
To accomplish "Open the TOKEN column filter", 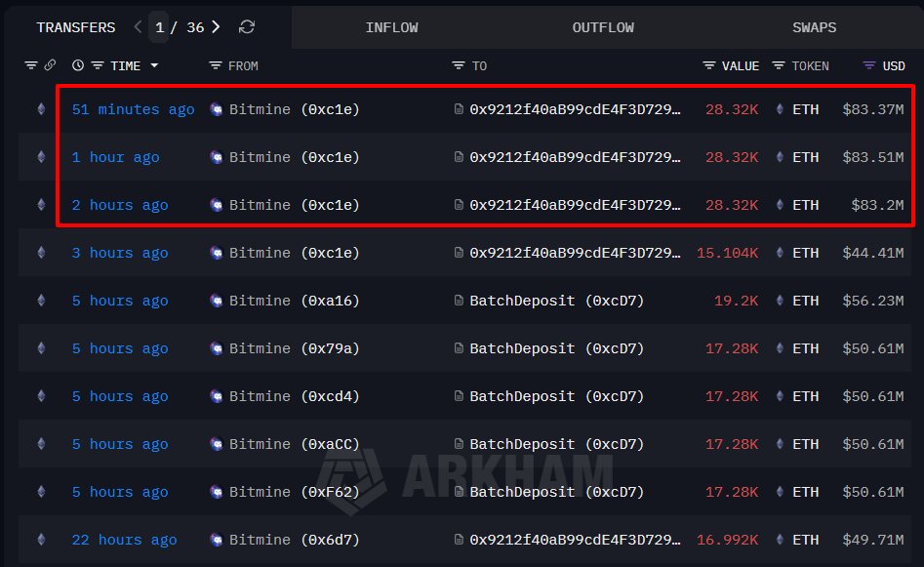I will point(779,65).
